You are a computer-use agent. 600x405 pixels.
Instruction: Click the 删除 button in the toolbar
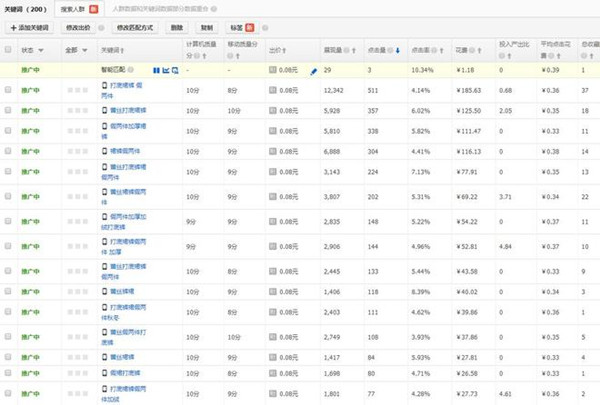[176, 28]
